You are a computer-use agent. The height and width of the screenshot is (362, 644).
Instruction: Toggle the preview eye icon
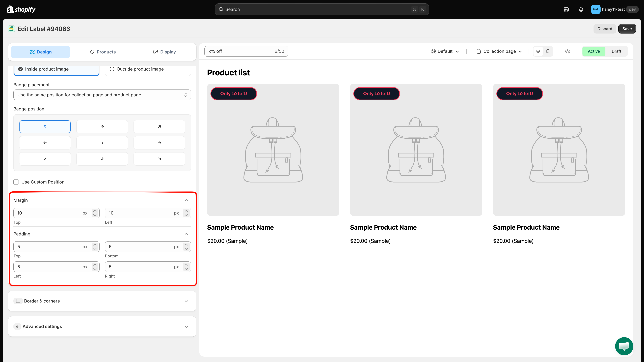[568, 51]
